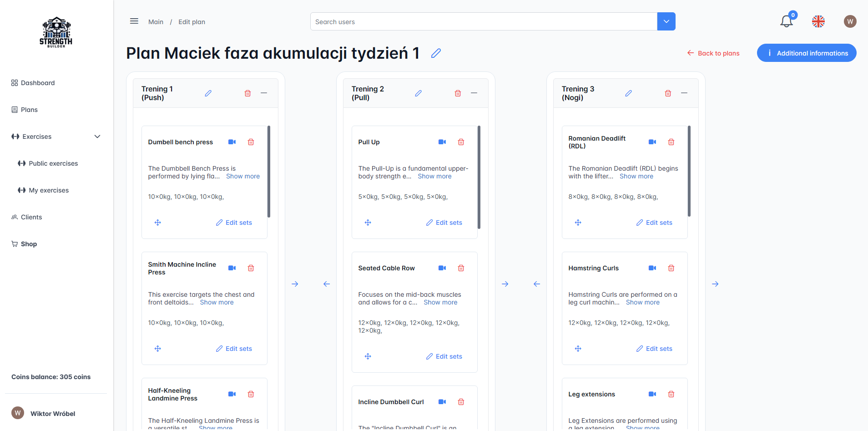Click the Strength Builder logo
The height and width of the screenshot is (431, 868).
(x=56, y=32)
